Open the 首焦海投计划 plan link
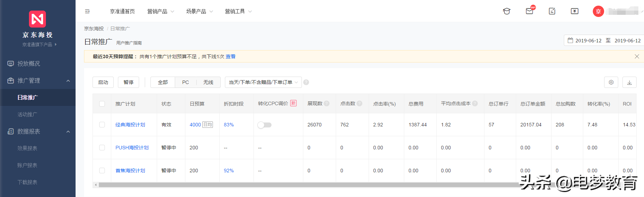 [x=130, y=171]
